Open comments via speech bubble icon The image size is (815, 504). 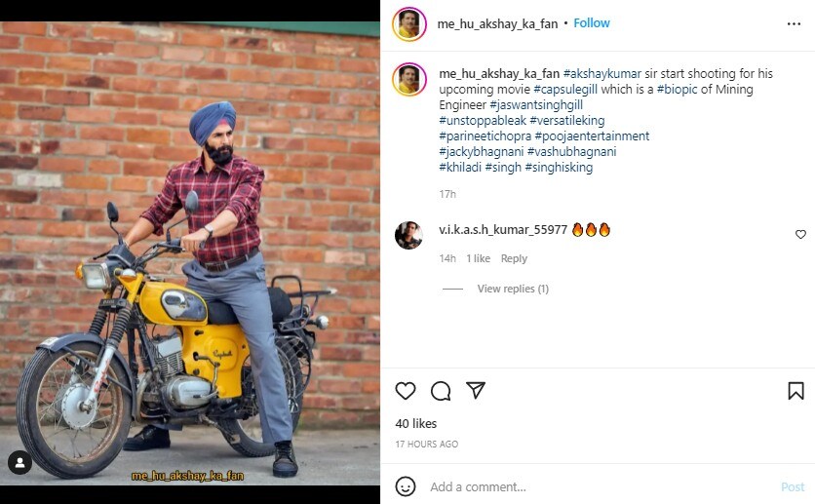pos(441,391)
